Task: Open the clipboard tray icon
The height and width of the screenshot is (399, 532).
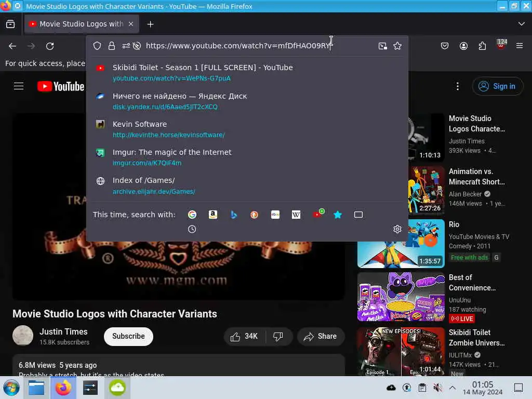Action: (422, 388)
